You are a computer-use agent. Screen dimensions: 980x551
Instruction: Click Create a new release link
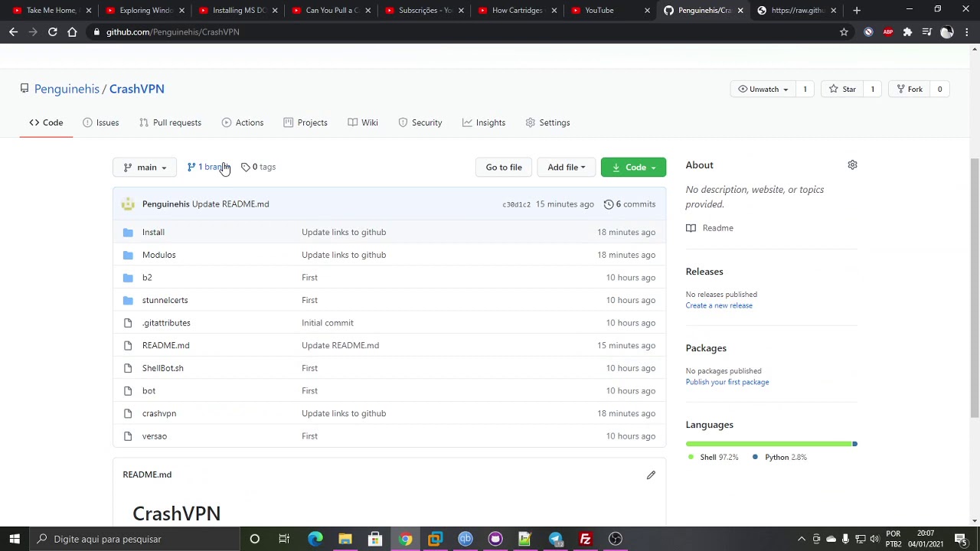click(x=719, y=305)
